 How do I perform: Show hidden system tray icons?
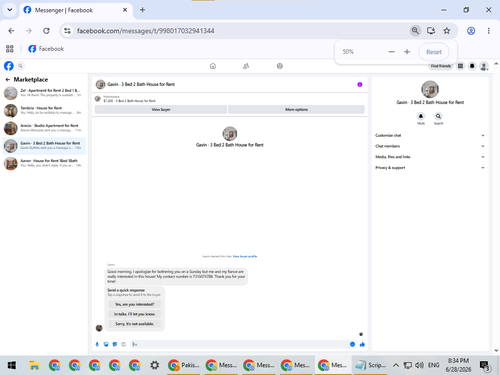click(x=396, y=365)
